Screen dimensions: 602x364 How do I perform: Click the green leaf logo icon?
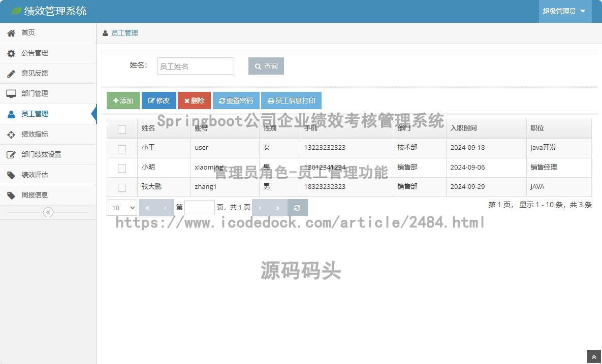[16, 11]
